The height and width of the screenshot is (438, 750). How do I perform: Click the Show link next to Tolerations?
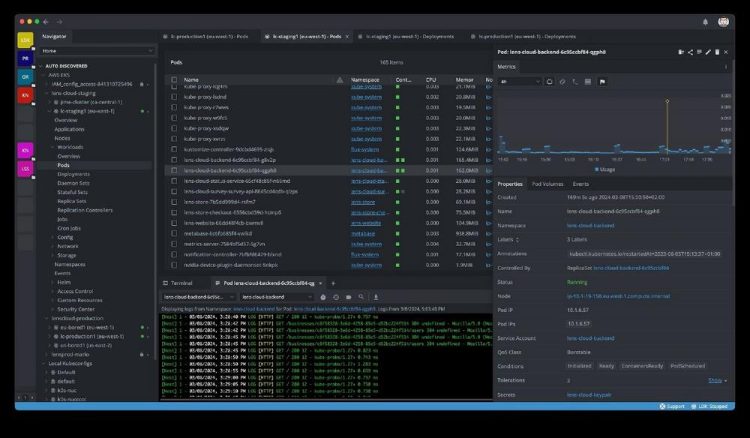point(714,380)
